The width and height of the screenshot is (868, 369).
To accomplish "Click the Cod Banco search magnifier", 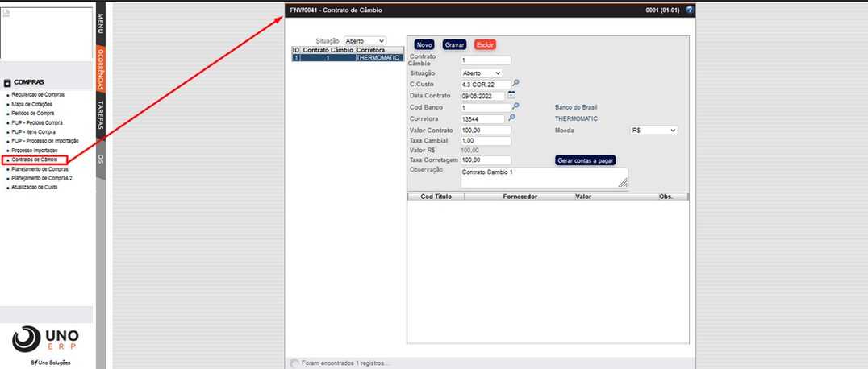I will [516, 106].
